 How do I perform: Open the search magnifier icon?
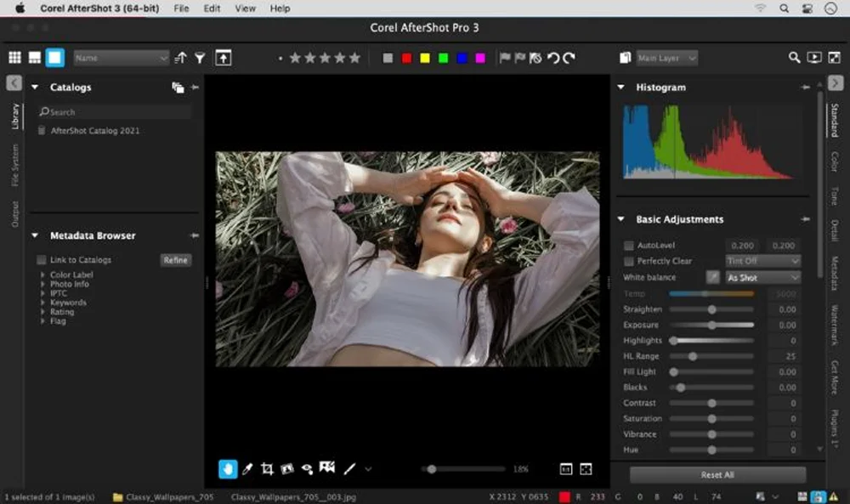click(x=794, y=58)
